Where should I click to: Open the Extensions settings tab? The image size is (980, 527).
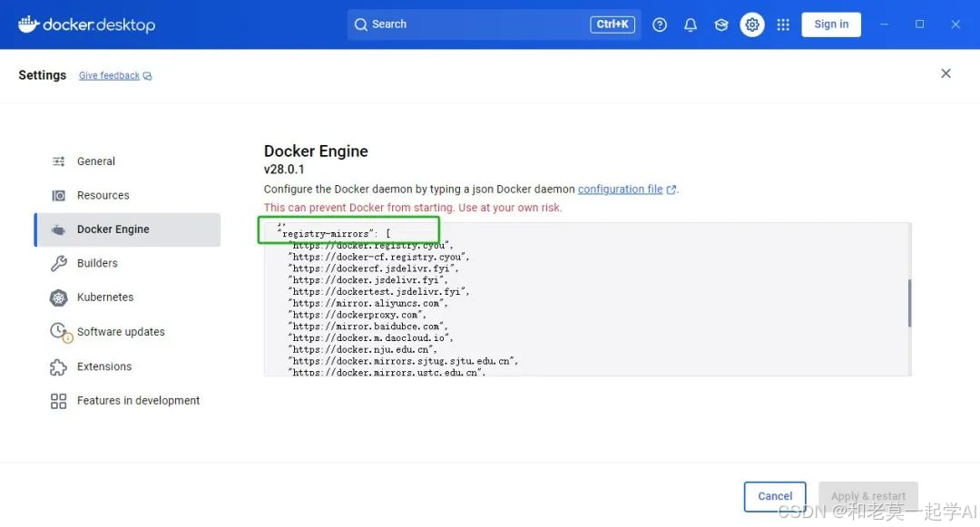128,366
